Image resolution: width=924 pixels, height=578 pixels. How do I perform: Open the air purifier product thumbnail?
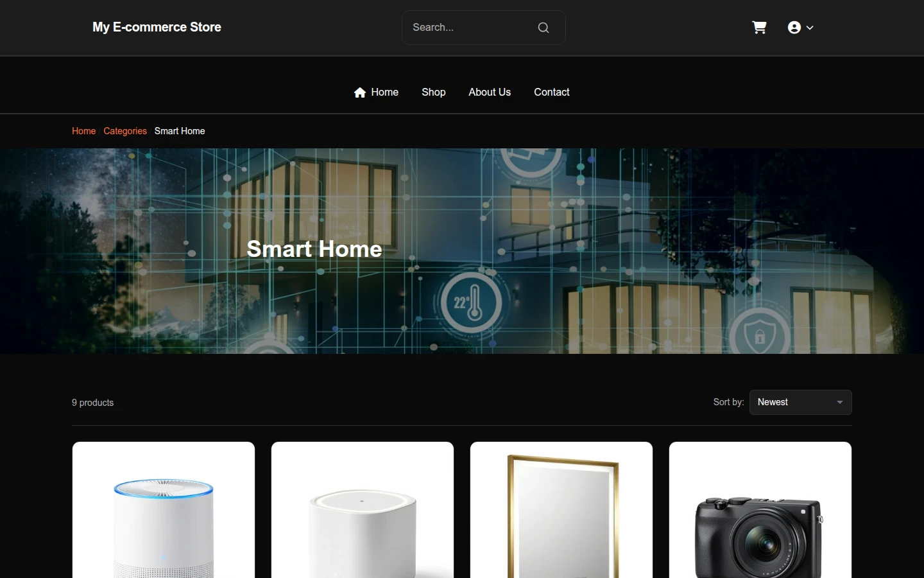tap(164, 510)
